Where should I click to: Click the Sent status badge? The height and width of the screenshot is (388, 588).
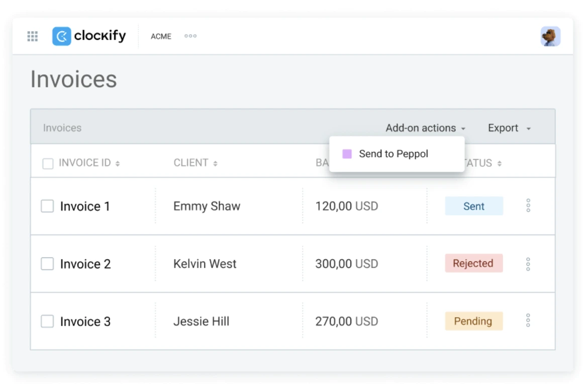click(473, 206)
